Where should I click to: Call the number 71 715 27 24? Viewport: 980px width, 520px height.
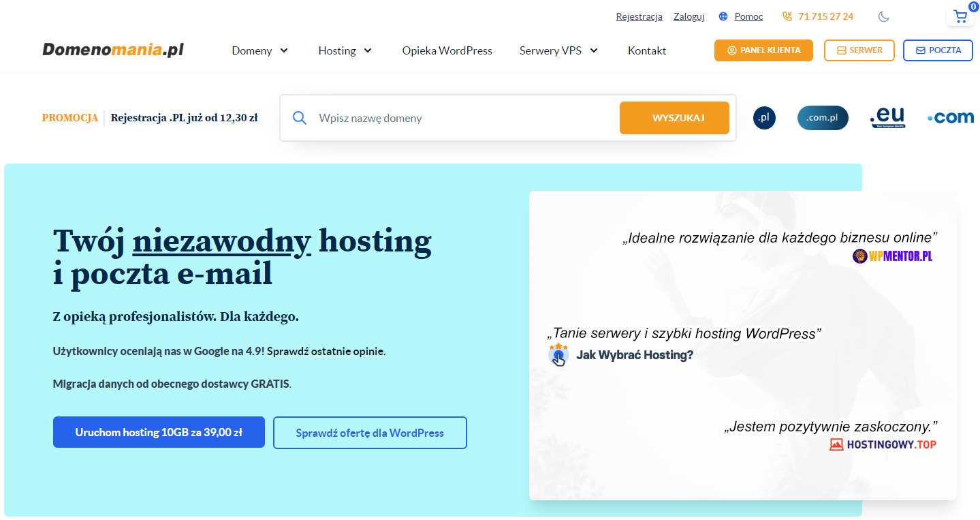[x=825, y=16]
